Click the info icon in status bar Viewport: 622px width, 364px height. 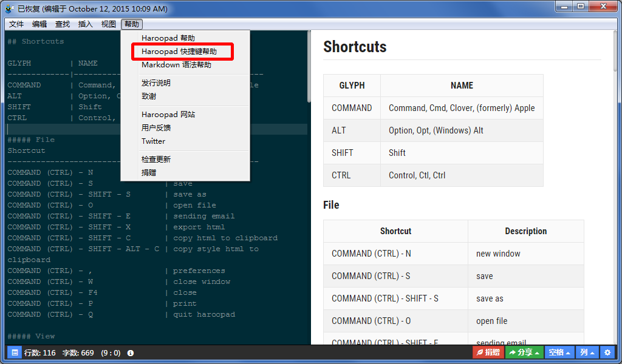[131, 353]
